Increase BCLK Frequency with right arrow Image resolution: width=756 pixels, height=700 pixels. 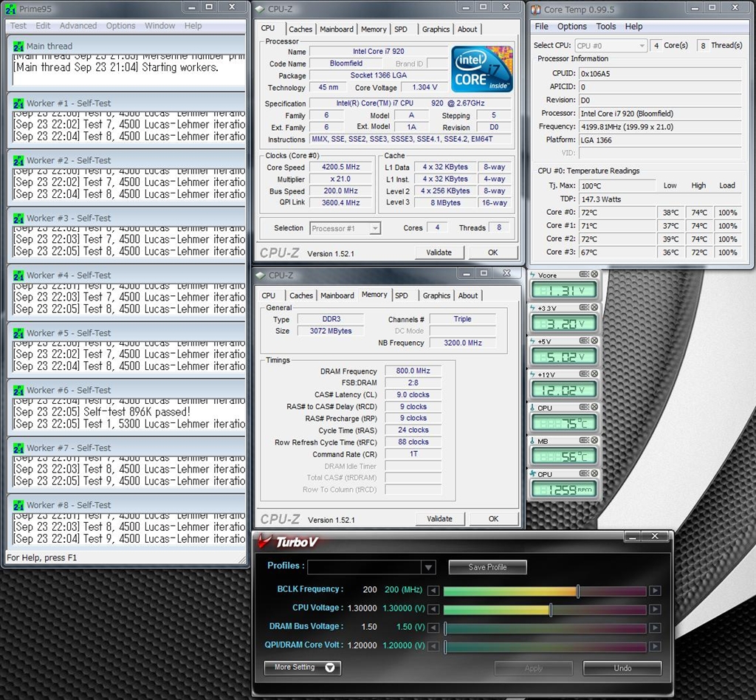pos(654,591)
